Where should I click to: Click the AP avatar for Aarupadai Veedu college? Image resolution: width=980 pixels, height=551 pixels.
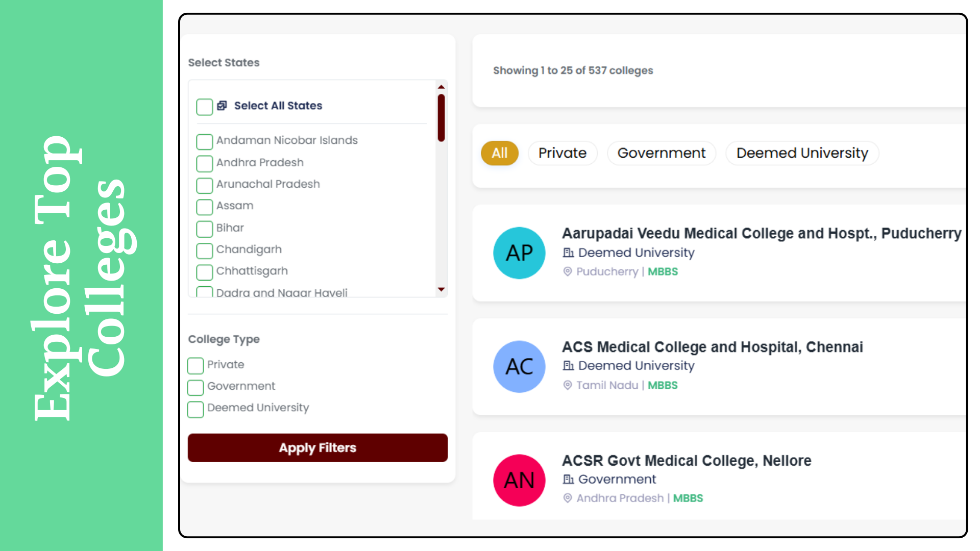pos(519,253)
